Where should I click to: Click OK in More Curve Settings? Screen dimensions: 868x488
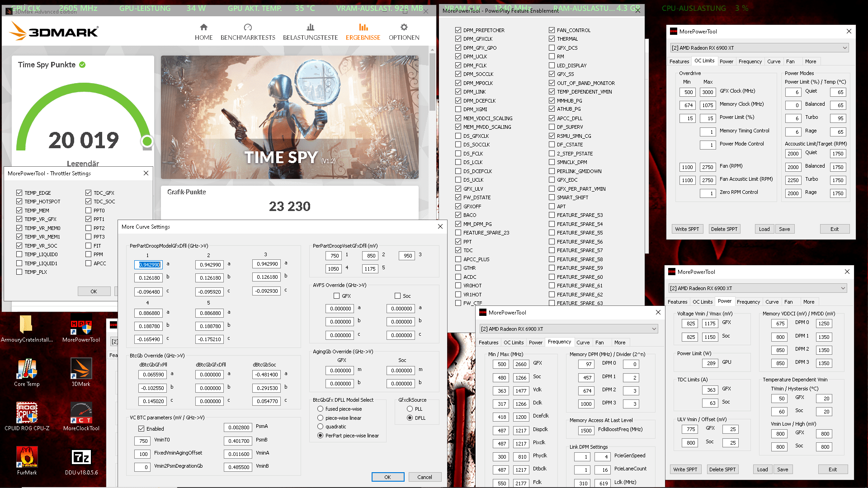pyautogui.click(x=387, y=477)
